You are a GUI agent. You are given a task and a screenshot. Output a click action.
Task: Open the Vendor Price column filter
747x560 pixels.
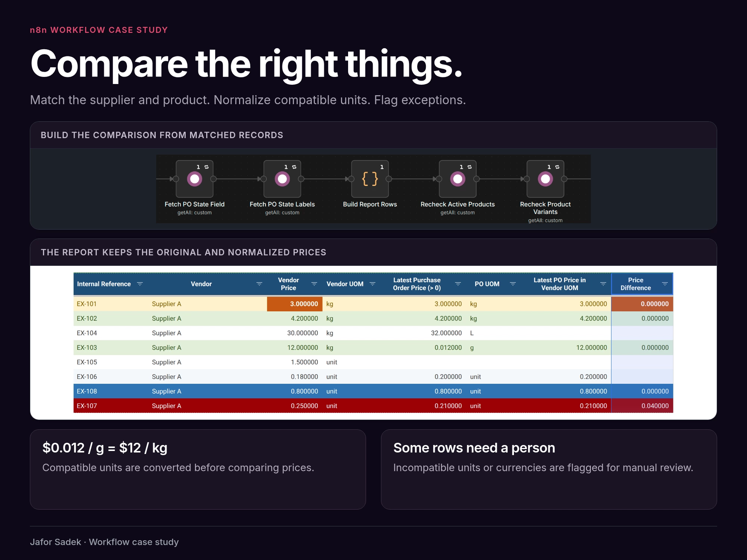(x=314, y=284)
